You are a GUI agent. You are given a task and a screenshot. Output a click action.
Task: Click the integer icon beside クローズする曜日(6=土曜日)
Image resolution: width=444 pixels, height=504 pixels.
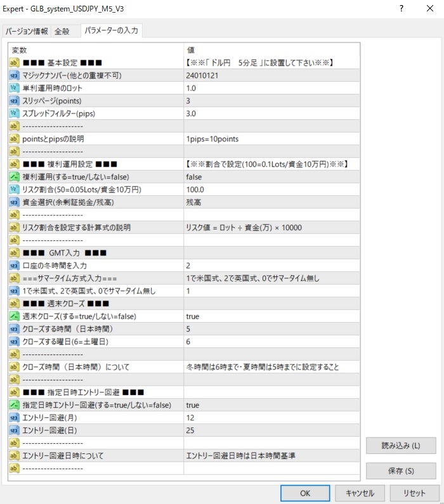click(x=14, y=342)
